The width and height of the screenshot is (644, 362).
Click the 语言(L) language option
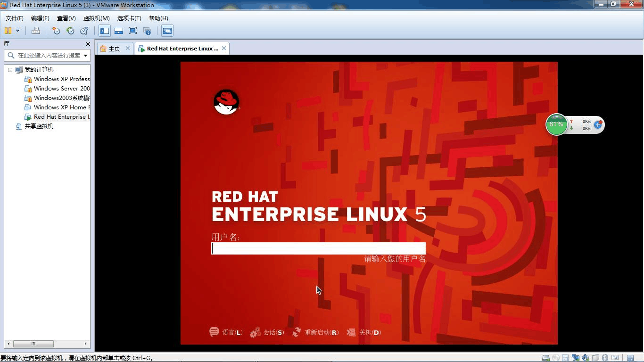pos(226,332)
